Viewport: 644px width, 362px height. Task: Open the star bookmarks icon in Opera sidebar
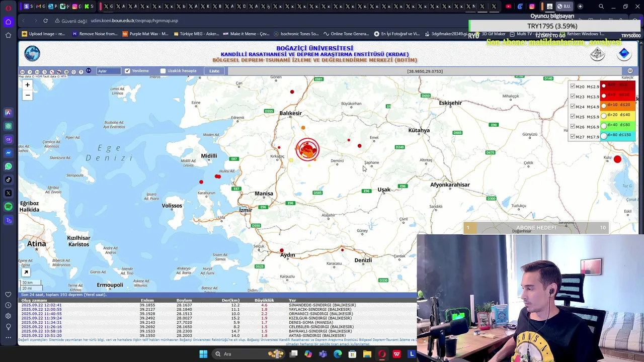coord(8,35)
